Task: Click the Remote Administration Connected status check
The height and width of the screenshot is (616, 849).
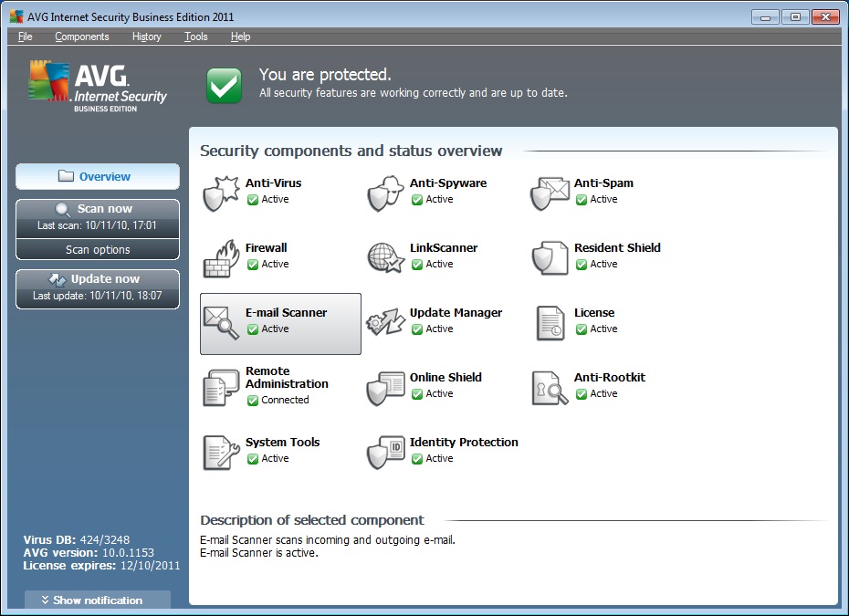Action: (x=252, y=401)
